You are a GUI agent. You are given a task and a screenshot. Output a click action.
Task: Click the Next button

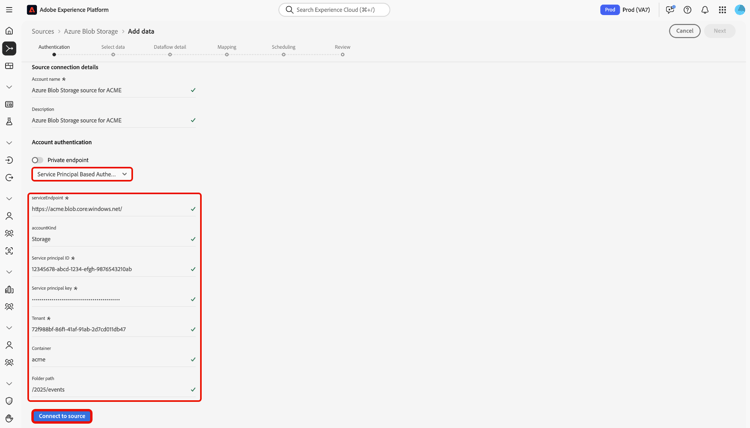[720, 31]
